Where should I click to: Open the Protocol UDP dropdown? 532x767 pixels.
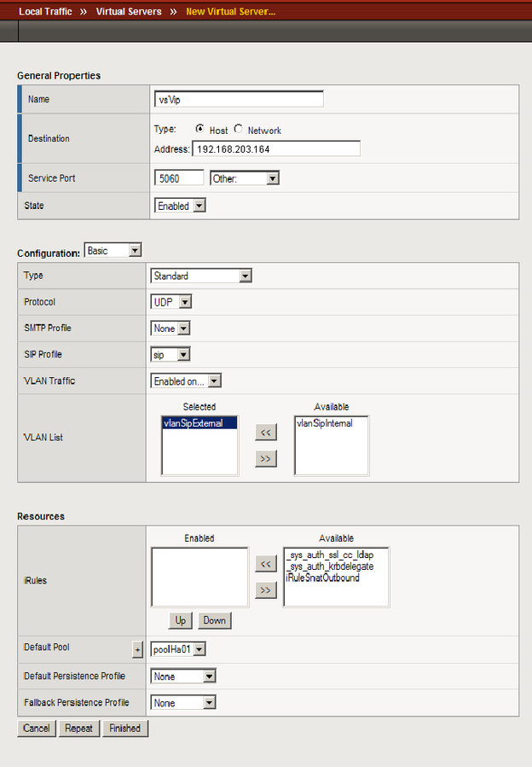pos(171,302)
